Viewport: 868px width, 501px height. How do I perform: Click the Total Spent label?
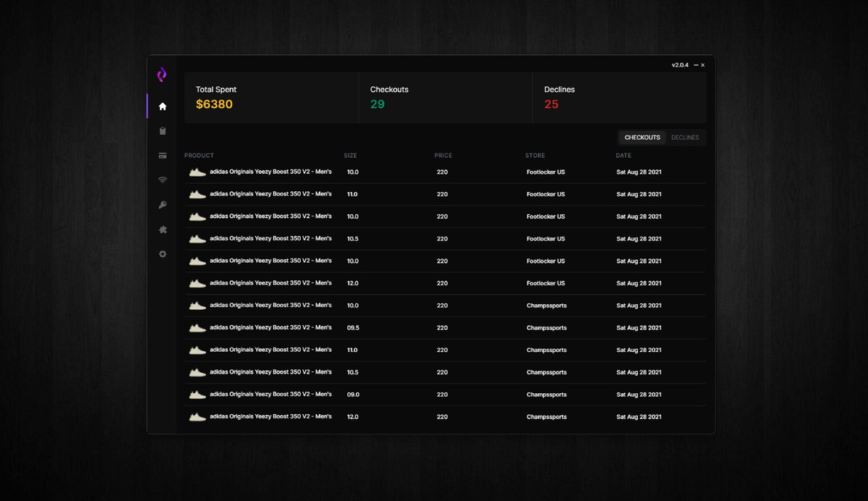click(x=216, y=90)
